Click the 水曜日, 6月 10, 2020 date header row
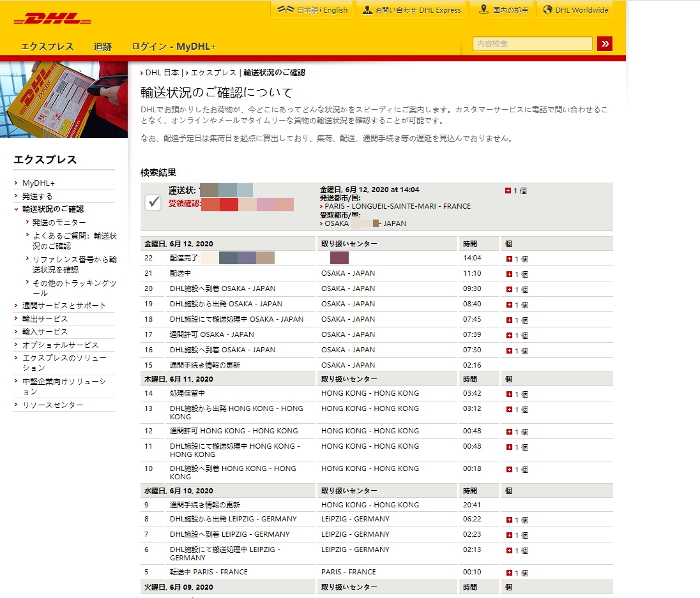Image resolution: width=700 pixels, height=598 pixels. (x=377, y=491)
